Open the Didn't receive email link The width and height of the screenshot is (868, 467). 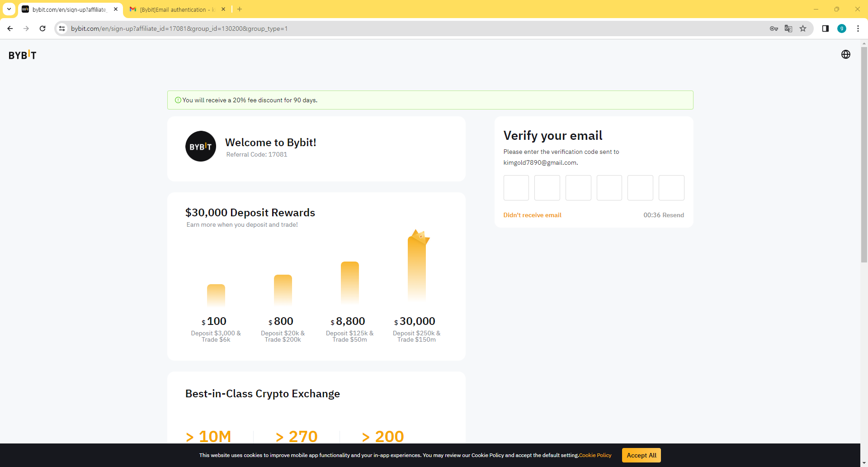pos(532,215)
